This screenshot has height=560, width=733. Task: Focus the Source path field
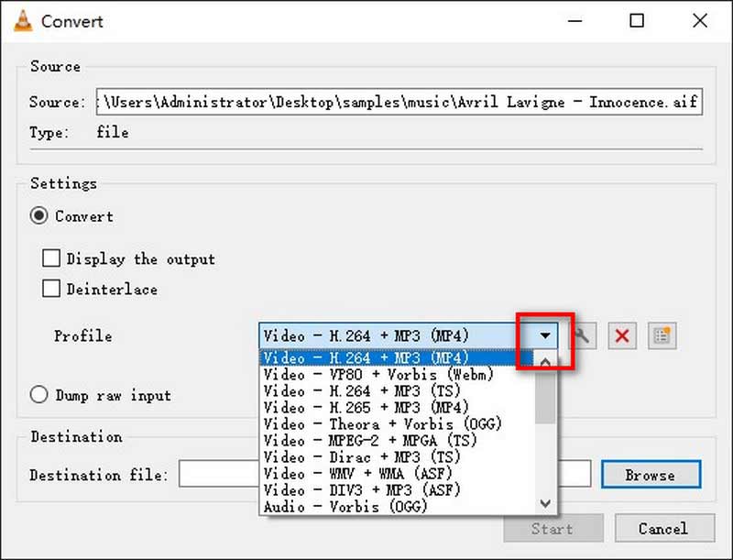click(x=399, y=102)
